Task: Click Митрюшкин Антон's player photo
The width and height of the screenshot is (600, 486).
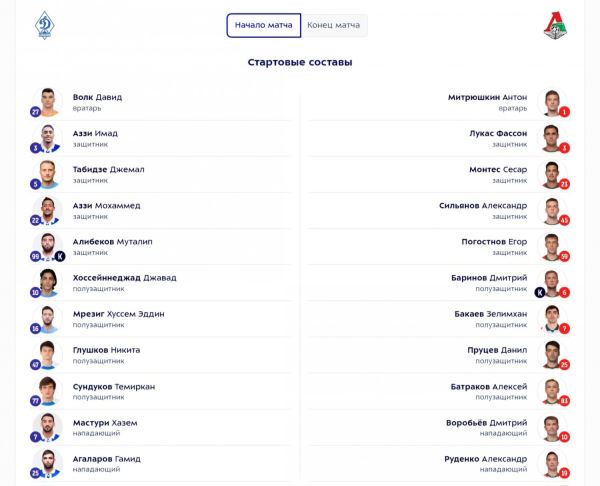Action: (551, 101)
